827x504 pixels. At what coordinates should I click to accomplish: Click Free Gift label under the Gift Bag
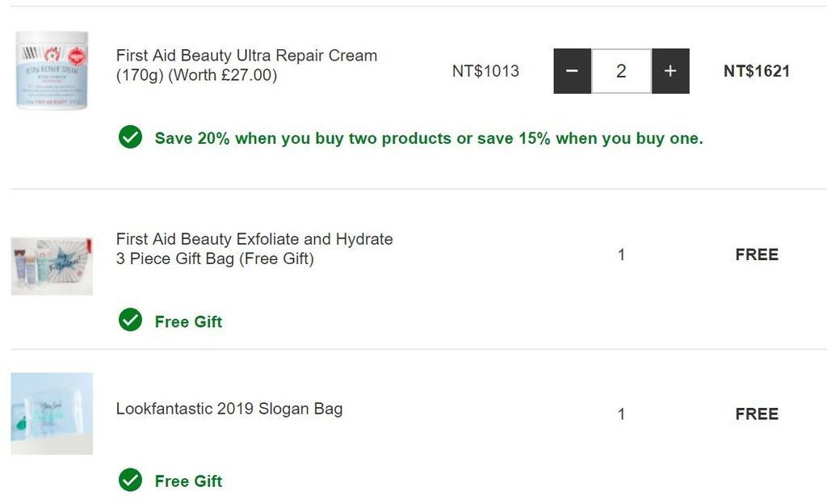coord(188,321)
